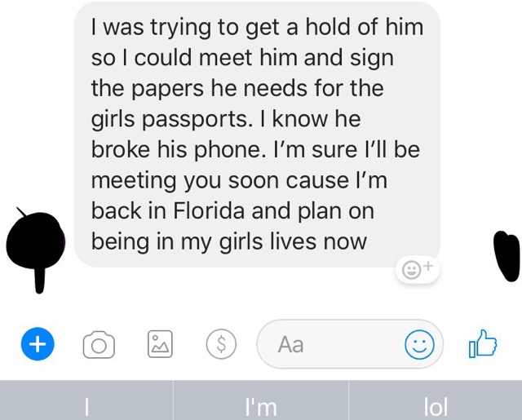Click into the Aa message input field
522x420 pixels.
click(350, 344)
